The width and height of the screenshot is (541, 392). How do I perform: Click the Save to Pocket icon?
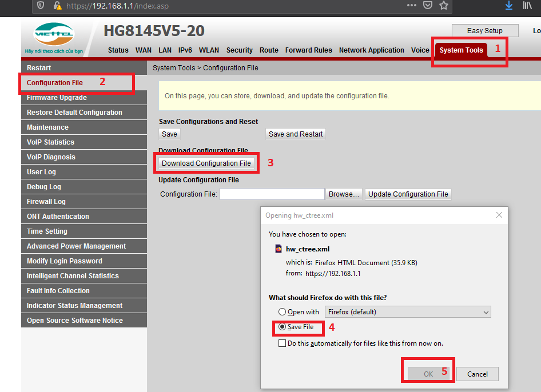(x=428, y=5)
